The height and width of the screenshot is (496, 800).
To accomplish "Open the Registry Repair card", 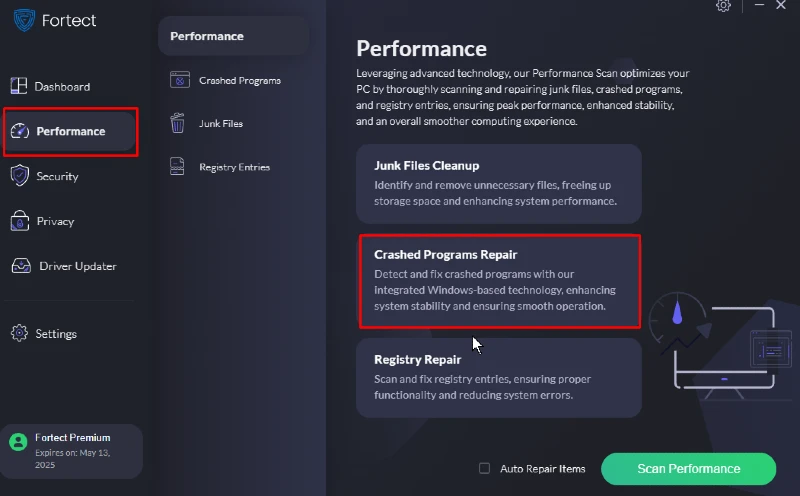I will click(498, 378).
